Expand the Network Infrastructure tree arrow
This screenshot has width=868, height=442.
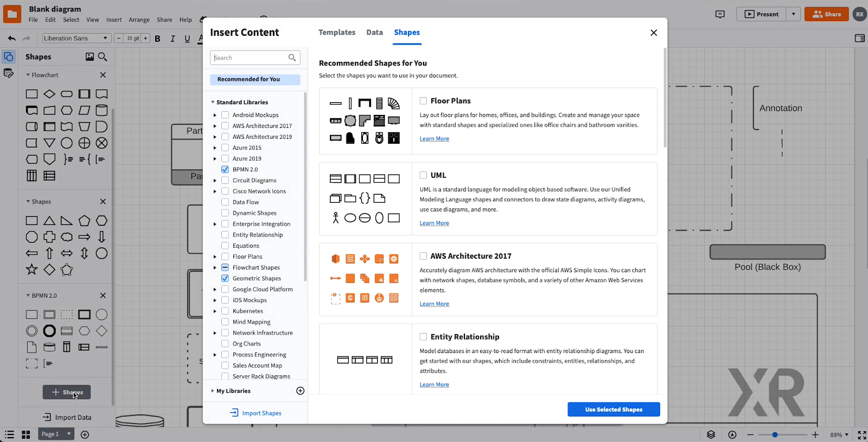(x=215, y=332)
